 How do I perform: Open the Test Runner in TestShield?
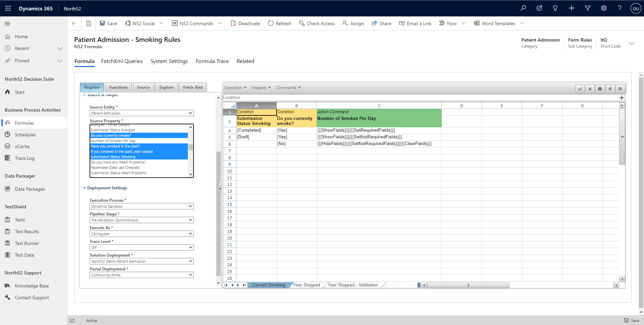point(27,243)
